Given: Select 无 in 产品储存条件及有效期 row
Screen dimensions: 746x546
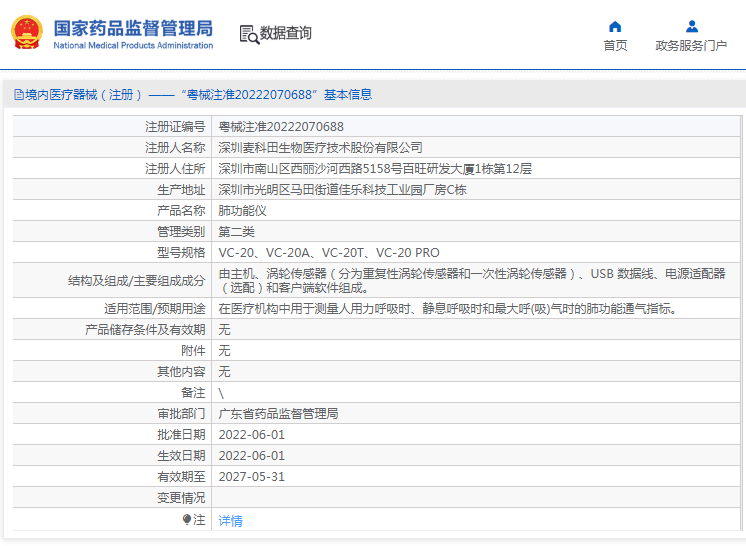Looking at the screenshot, I should 224,330.
